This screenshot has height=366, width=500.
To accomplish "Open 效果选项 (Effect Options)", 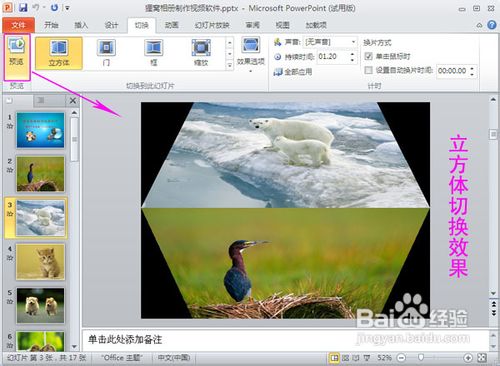I will click(x=251, y=55).
